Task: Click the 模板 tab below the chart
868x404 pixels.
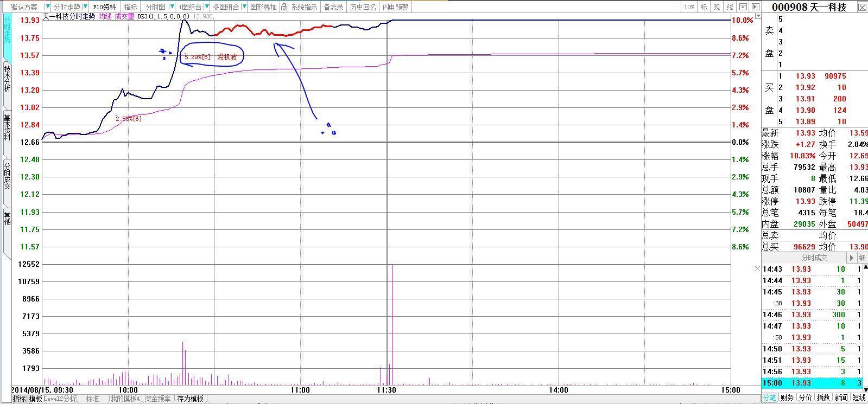Action: 36,399
